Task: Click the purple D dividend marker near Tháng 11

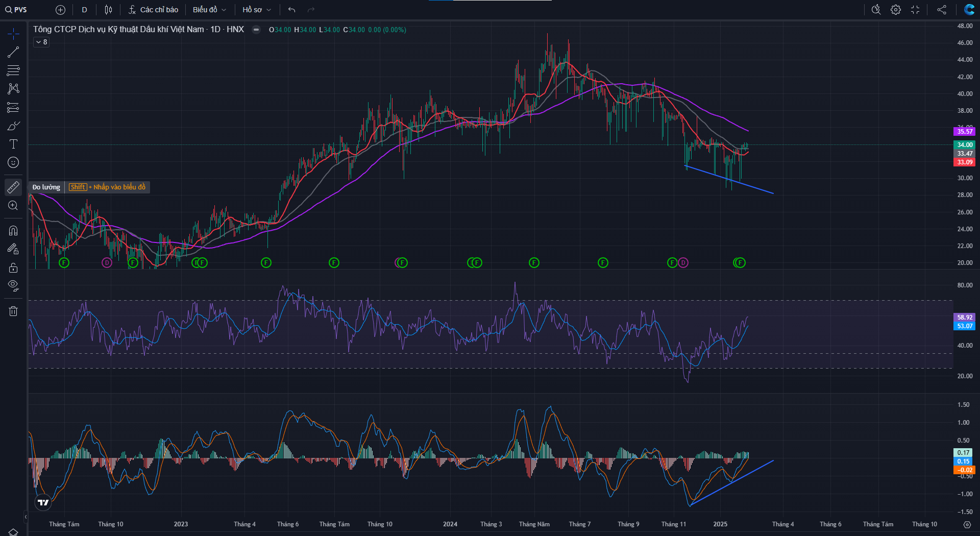Action: pos(683,263)
